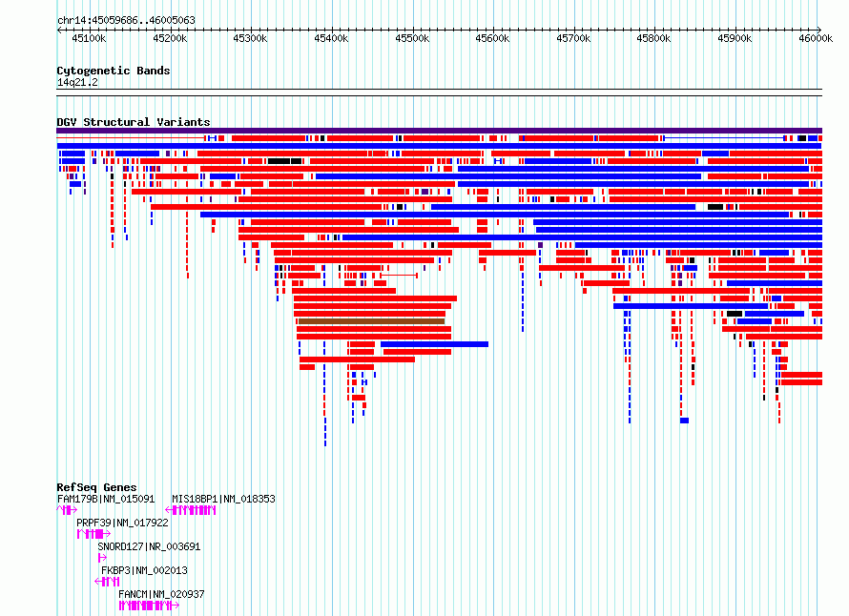Click the FKBP3|NM_002013 gene label
849x616 pixels.
[x=144, y=570]
